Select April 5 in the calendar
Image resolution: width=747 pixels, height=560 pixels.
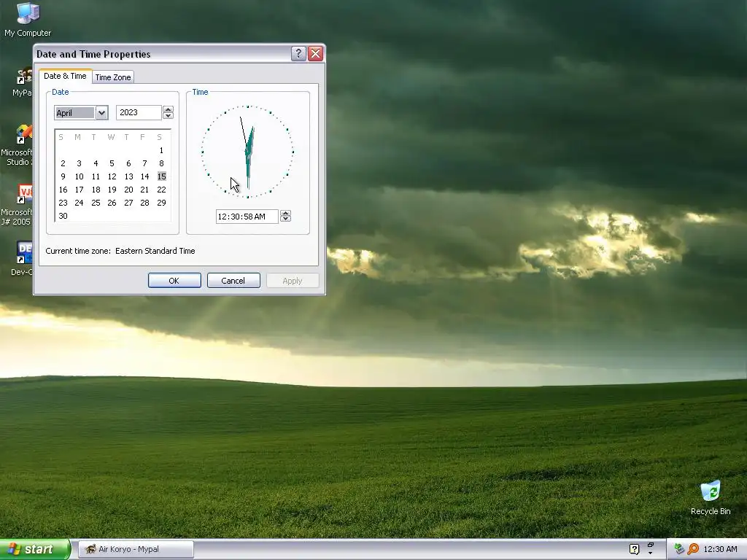(112, 163)
